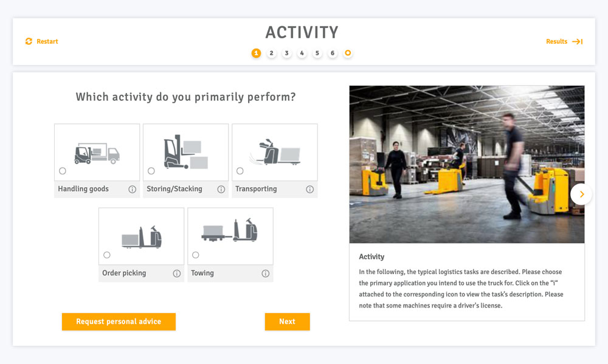The width and height of the screenshot is (608, 364).
Task: Jump to the final circle step indicator
Action: [x=348, y=53]
